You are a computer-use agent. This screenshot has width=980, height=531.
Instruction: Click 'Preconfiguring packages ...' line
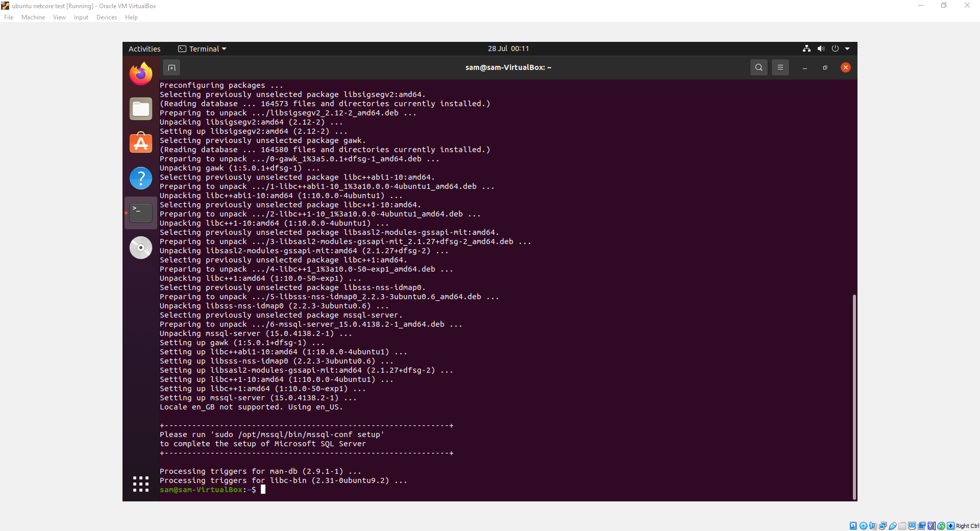222,85
